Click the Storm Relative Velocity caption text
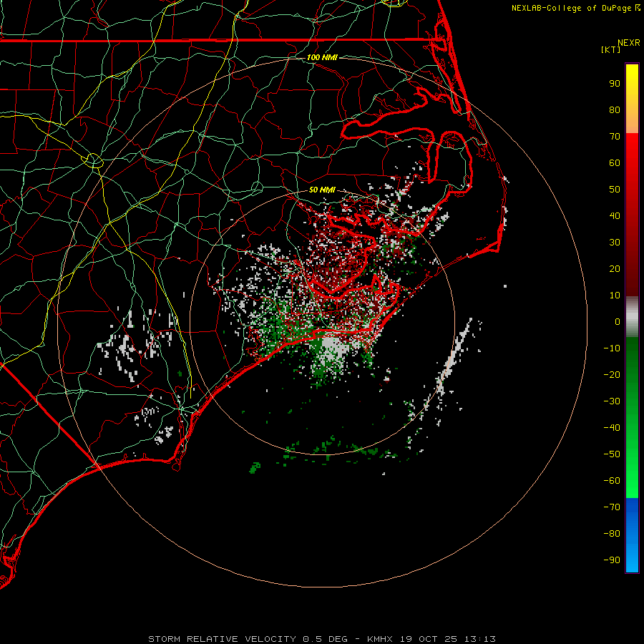This screenshot has width=644, height=644. (x=322, y=639)
